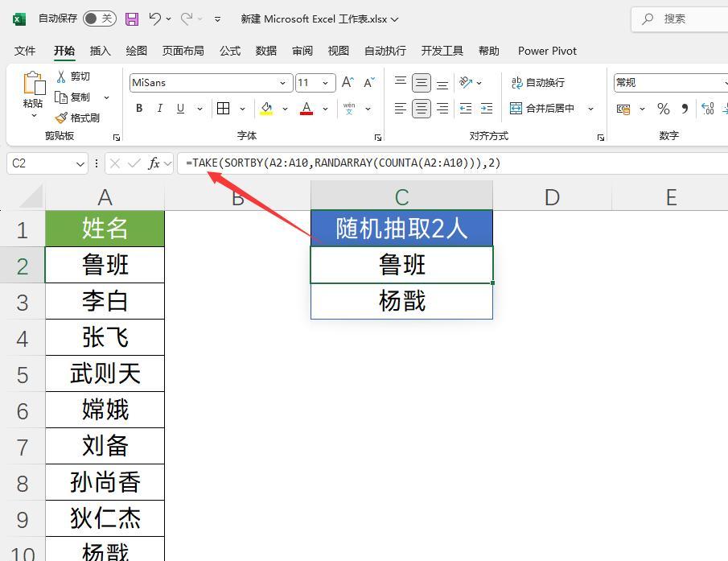This screenshot has height=561, width=728.
Task: Switch to the 页面布局 tab
Action: (183, 51)
